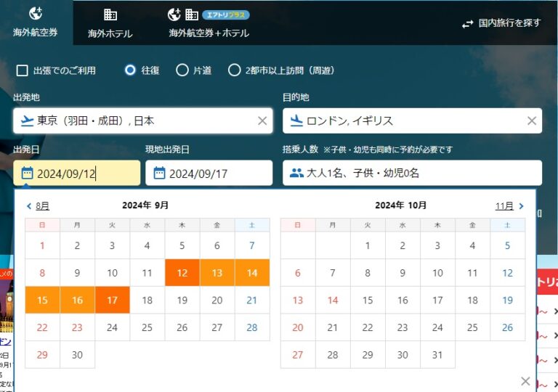Select the 2都市以上訪問 (周遊) radio option

(234, 70)
